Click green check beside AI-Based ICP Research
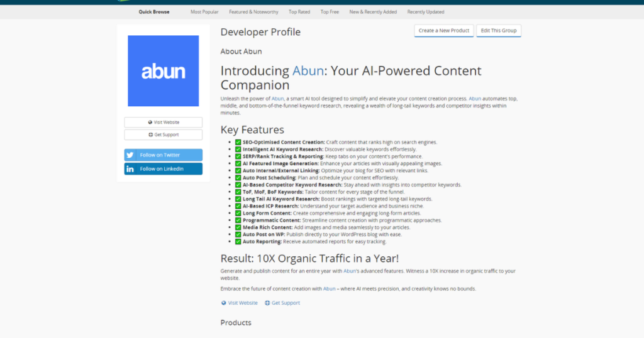The image size is (644, 338). pyautogui.click(x=238, y=206)
